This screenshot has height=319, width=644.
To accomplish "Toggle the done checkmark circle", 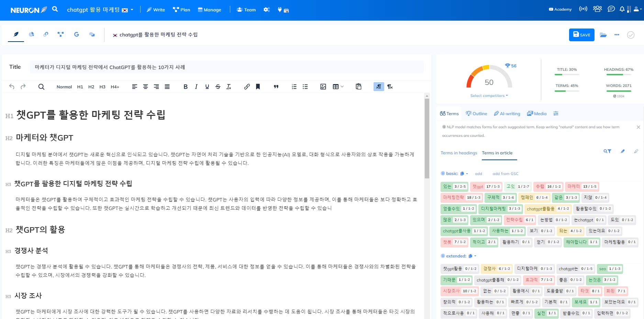I will pyautogui.click(x=631, y=35).
